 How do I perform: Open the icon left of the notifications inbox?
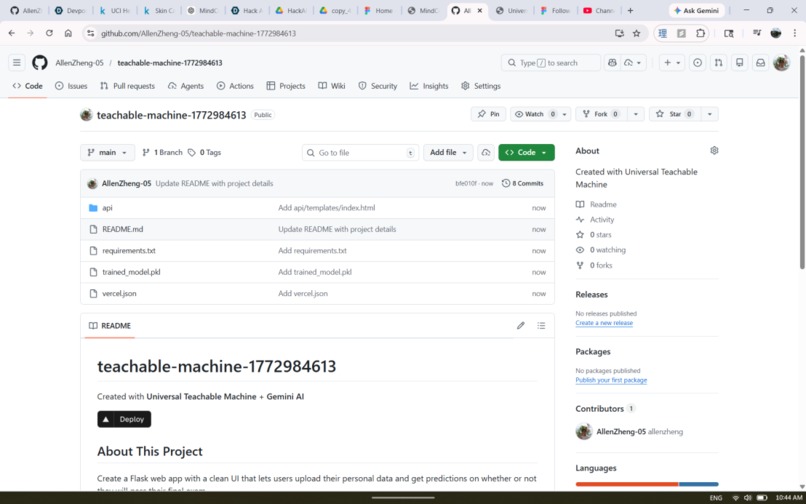coord(739,63)
